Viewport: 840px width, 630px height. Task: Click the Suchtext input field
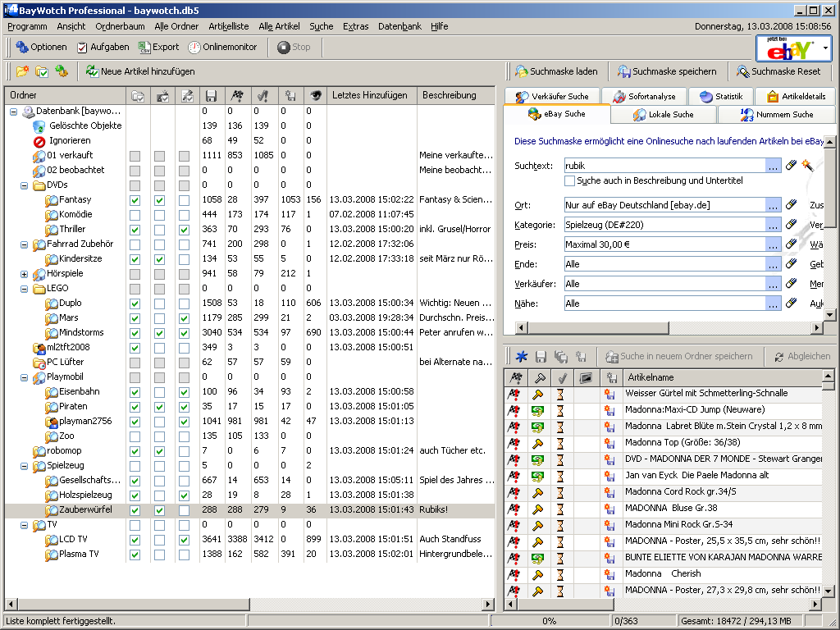(664, 166)
